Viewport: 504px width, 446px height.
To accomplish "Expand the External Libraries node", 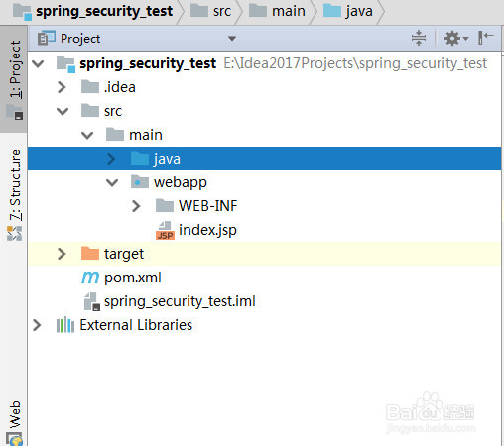I will point(37,325).
